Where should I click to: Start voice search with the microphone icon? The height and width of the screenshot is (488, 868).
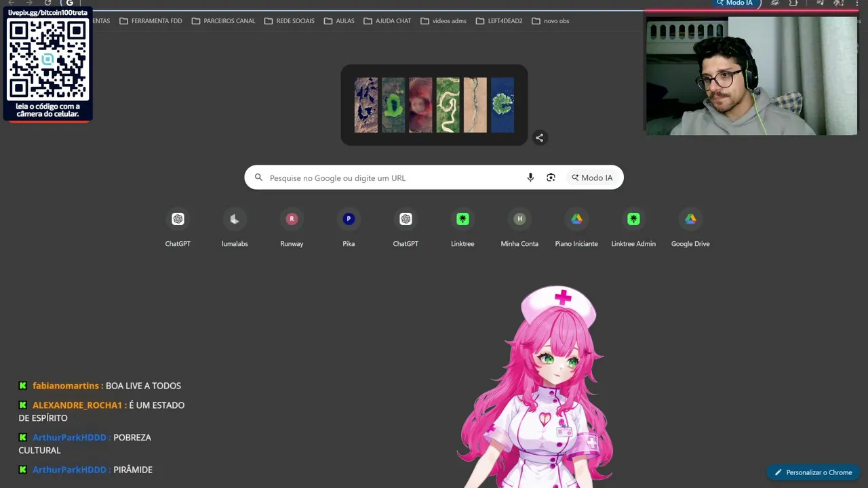(x=530, y=178)
